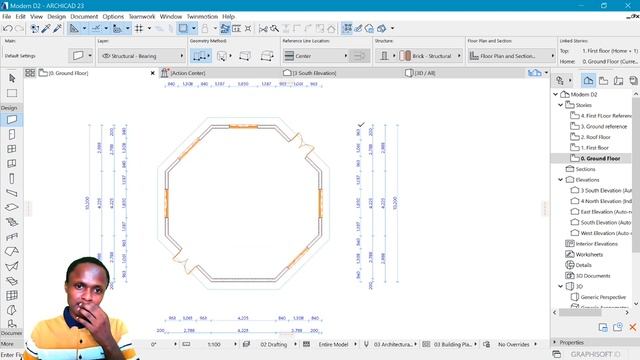Open the No Overrides graphic override option
640x360 pixels.
(x=513, y=344)
